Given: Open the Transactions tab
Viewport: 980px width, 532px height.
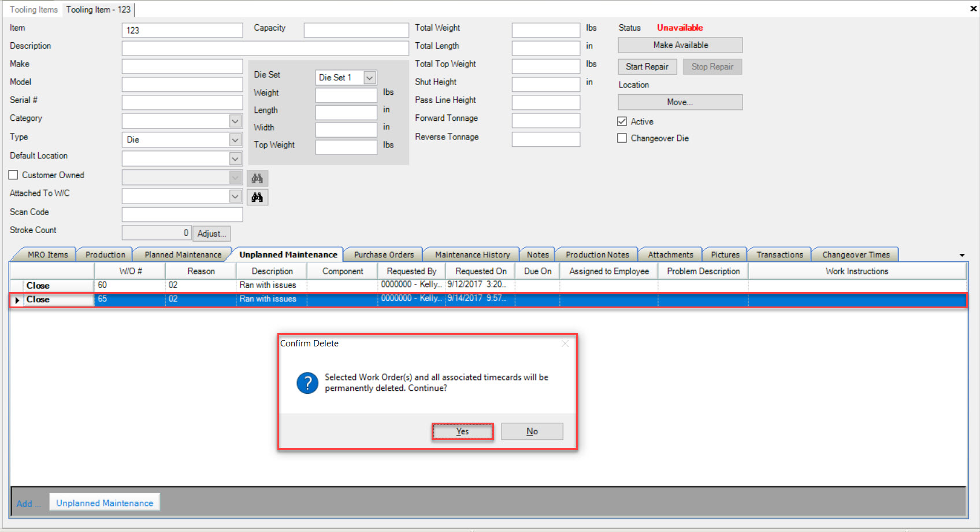Looking at the screenshot, I should pyautogui.click(x=780, y=254).
